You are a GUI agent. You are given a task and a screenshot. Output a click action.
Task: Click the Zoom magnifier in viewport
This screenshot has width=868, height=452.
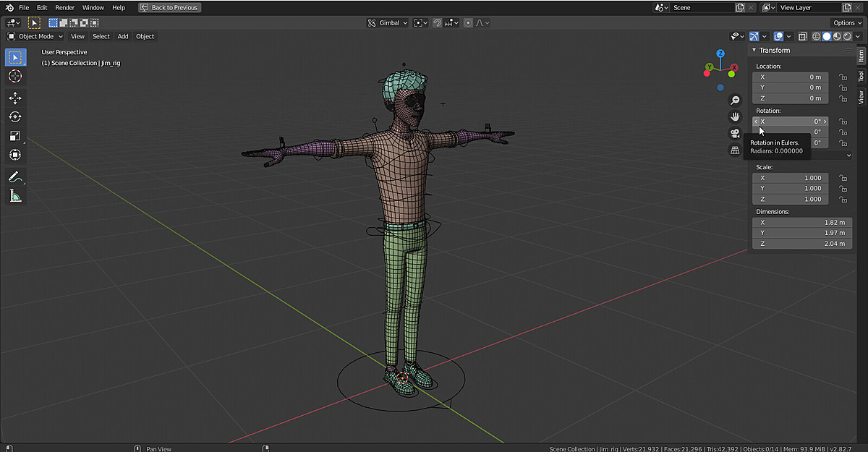[x=735, y=100]
